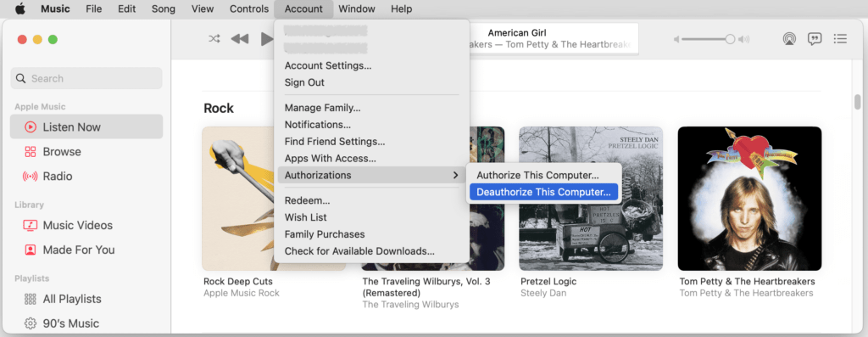868x337 pixels.
Task: Toggle shuffle playback icon
Action: (x=214, y=39)
